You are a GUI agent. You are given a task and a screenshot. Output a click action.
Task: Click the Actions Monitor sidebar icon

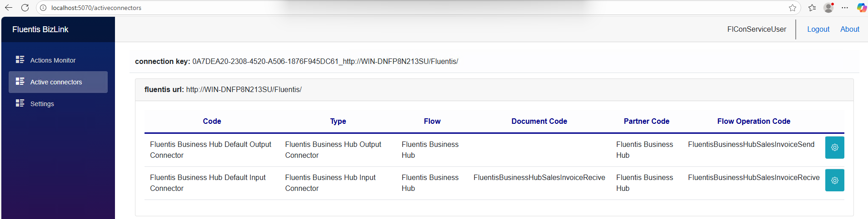click(20, 60)
